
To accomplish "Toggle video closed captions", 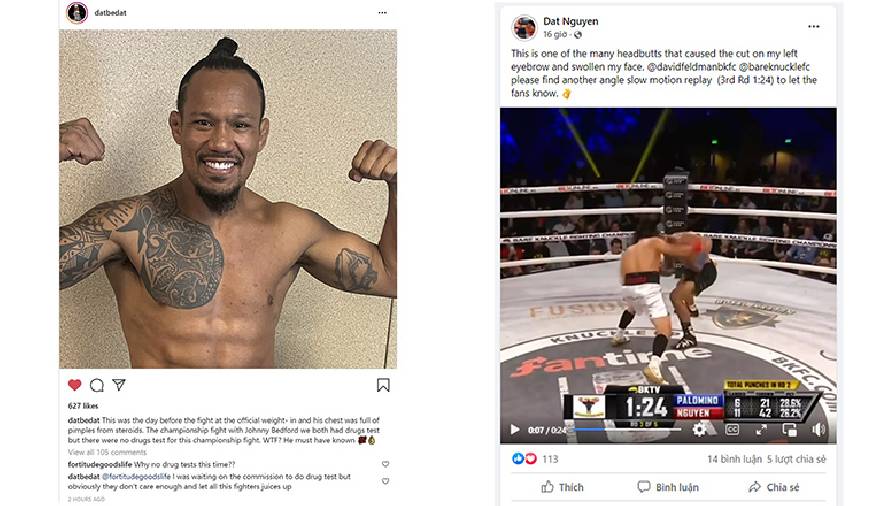I will [x=732, y=429].
